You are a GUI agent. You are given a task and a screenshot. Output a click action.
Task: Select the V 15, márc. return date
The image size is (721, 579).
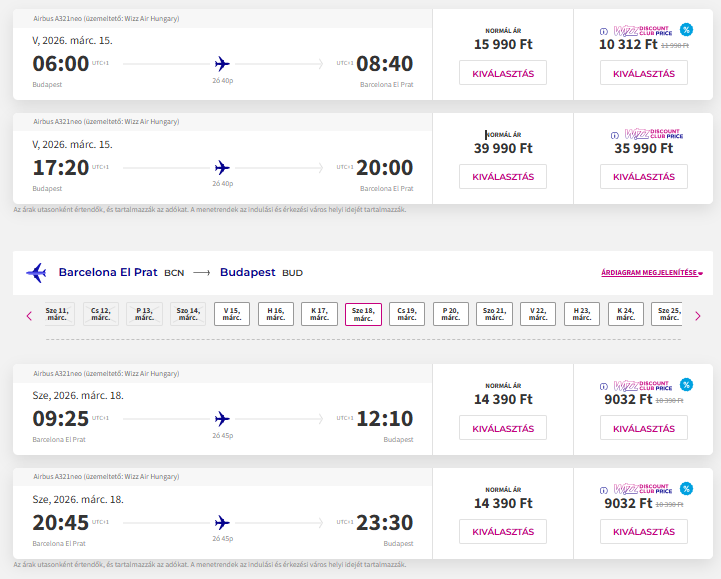tap(232, 314)
